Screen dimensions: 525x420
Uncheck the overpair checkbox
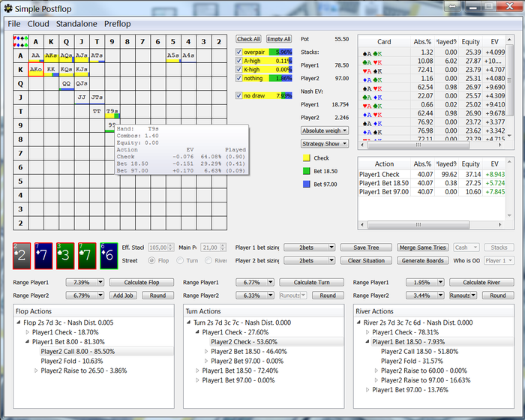[239, 52]
